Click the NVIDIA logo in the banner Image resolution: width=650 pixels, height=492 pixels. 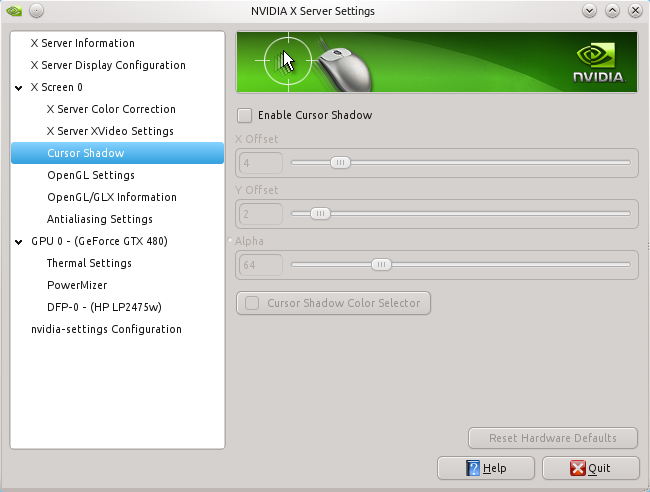pyautogui.click(x=599, y=63)
